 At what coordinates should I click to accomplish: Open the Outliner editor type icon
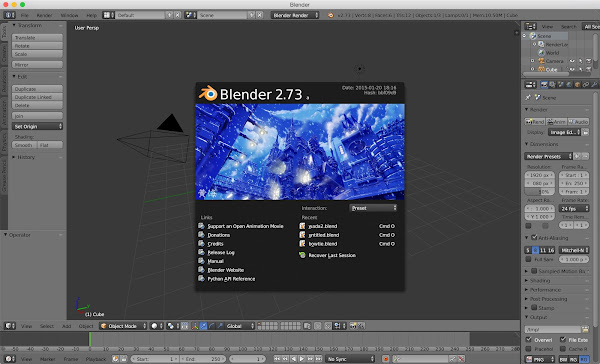click(530, 26)
